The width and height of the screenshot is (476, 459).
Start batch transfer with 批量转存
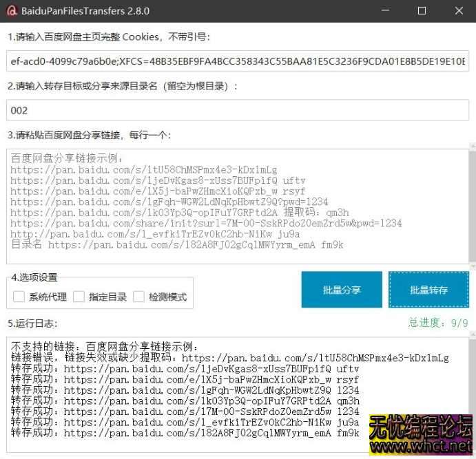(x=428, y=290)
